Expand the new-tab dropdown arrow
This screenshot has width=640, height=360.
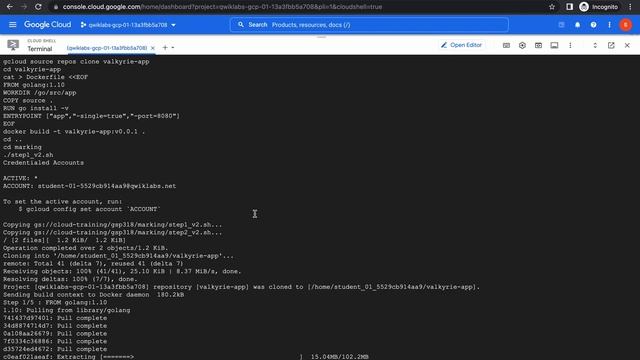pyautogui.click(x=173, y=48)
